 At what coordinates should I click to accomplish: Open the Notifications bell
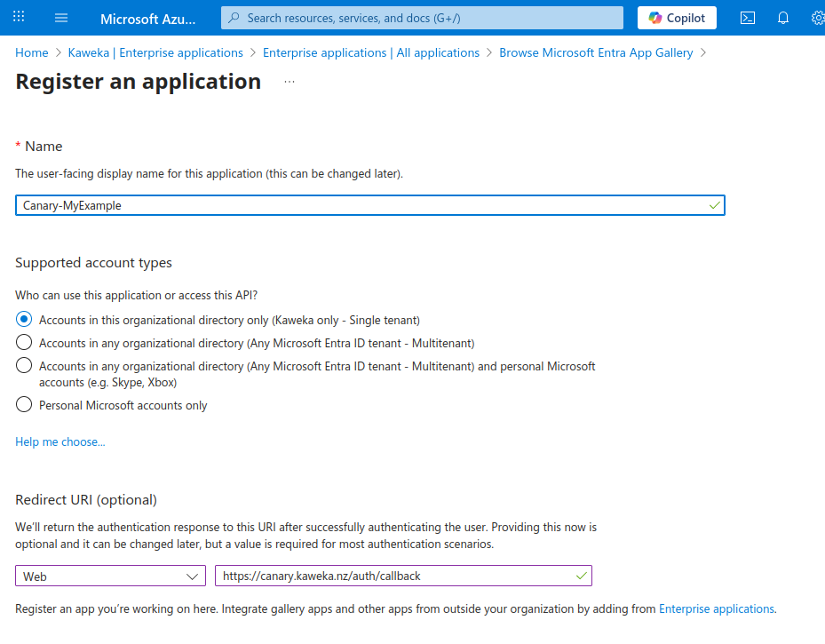coord(782,17)
